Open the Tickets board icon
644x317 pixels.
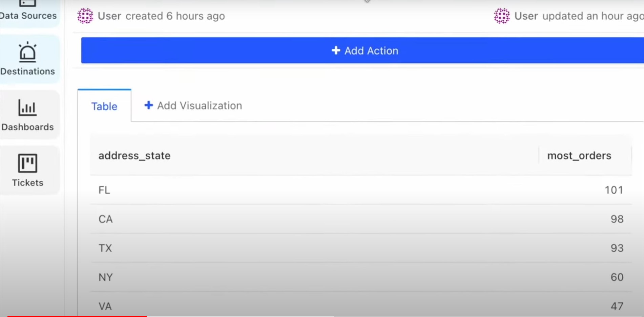pyautogui.click(x=27, y=163)
